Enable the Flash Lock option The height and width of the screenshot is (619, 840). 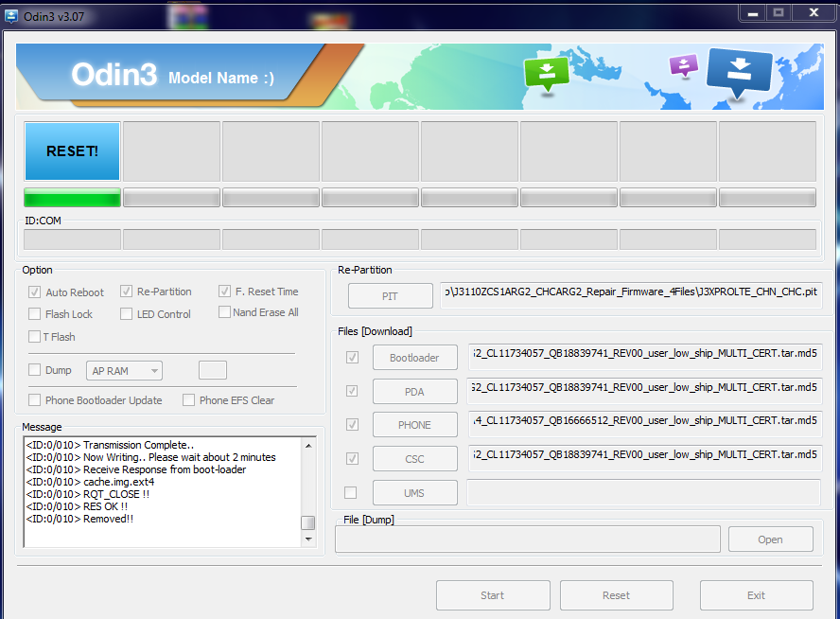(x=34, y=314)
